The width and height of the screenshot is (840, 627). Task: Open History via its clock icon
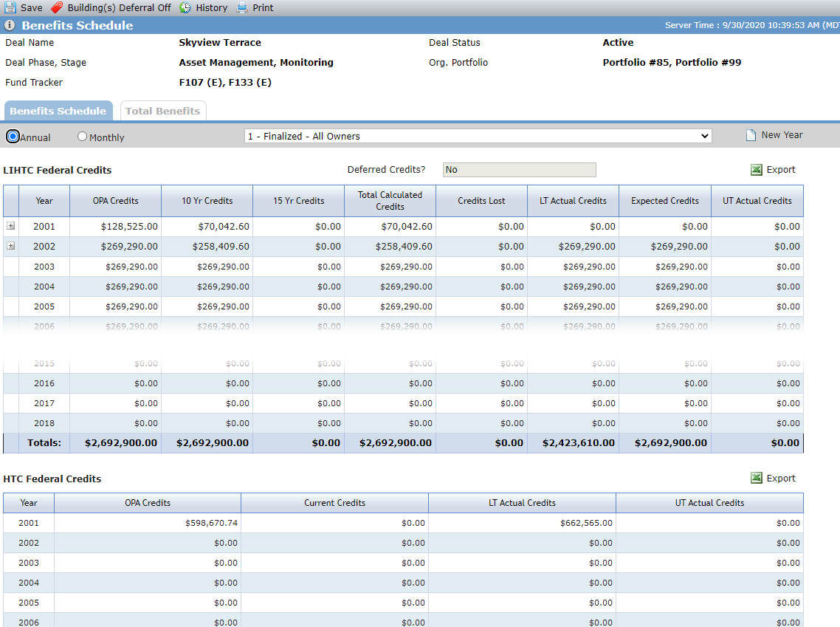point(185,7)
